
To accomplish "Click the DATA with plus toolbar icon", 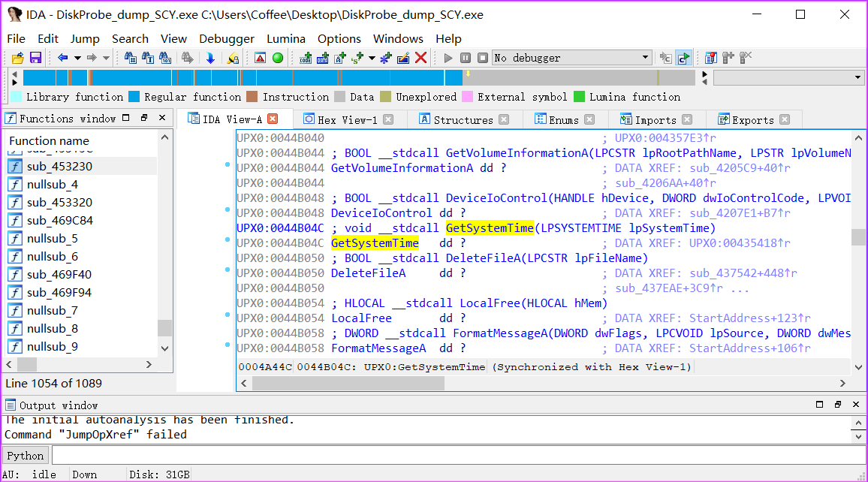I will click(323, 58).
